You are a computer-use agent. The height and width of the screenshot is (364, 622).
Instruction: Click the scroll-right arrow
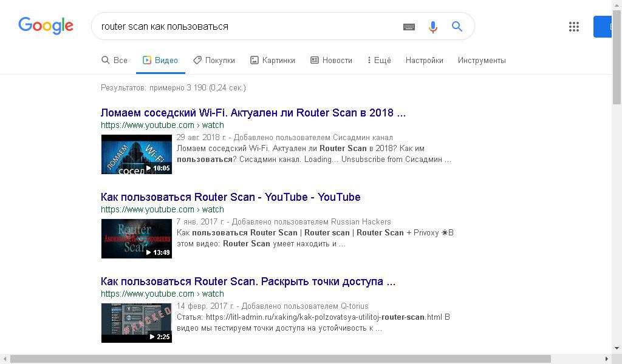(606, 359)
